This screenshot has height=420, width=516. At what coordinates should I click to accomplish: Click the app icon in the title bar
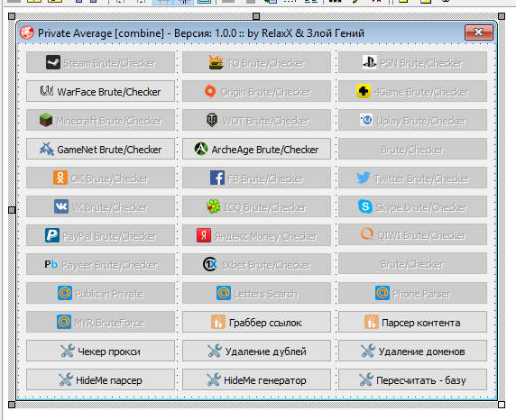point(27,32)
